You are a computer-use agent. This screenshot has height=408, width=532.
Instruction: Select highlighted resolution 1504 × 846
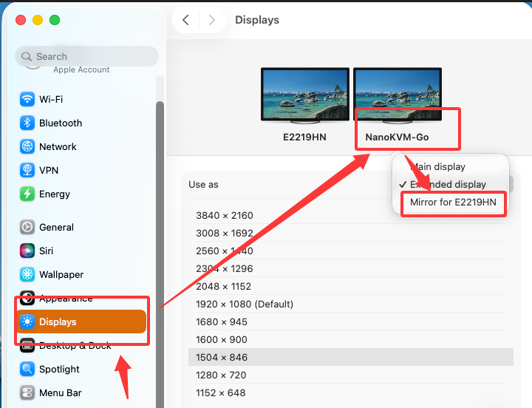[351, 357]
